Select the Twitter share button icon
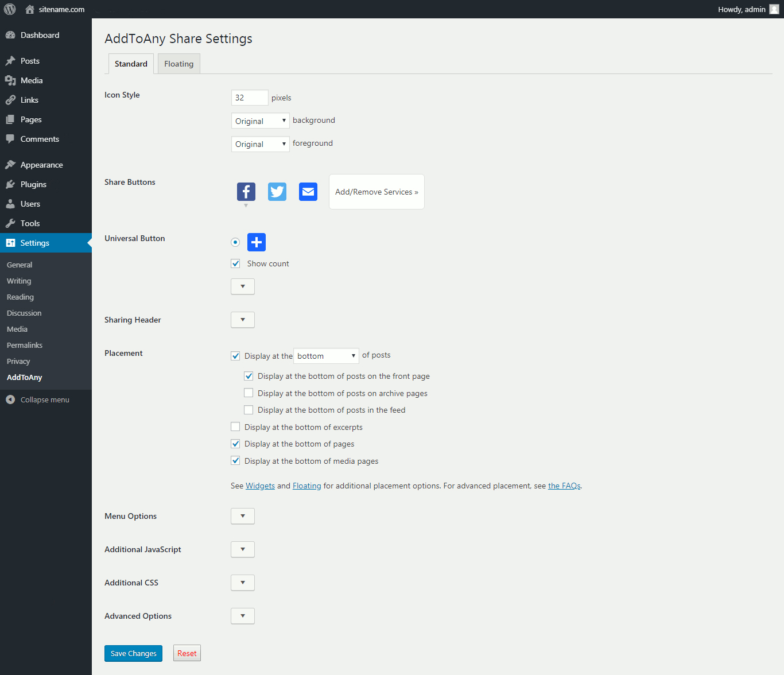 coord(277,192)
